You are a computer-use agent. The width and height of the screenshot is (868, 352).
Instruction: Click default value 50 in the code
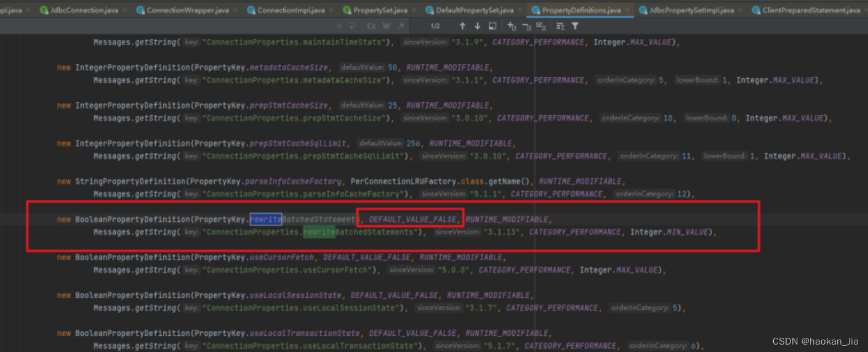pos(393,68)
